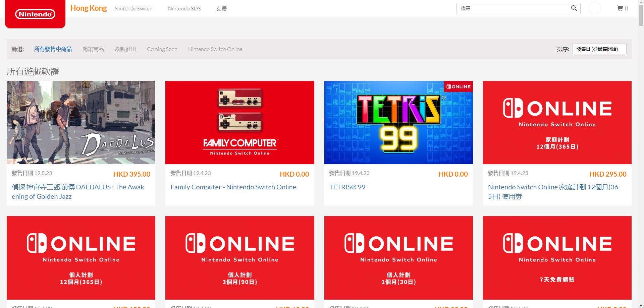Click the 個人計劃 12個月(365日) image
The width and height of the screenshot is (644, 308).
[81, 258]
